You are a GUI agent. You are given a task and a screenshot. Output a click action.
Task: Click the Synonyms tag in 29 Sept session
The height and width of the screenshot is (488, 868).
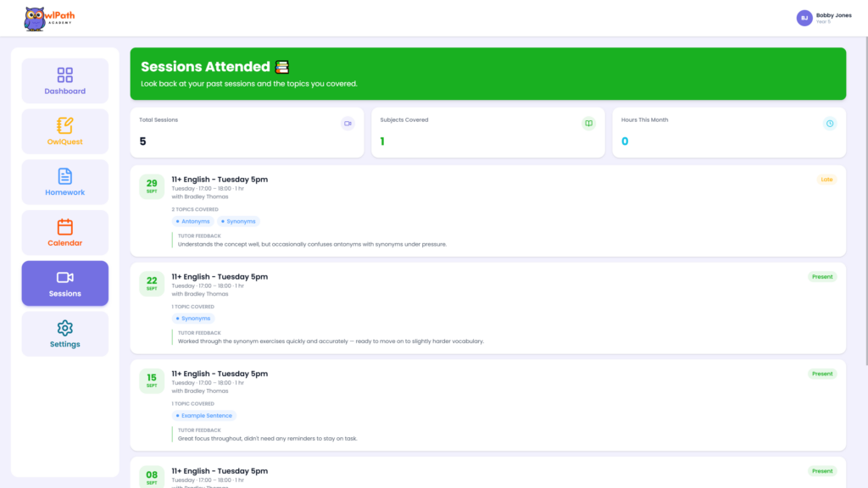(x=238, y=221)
